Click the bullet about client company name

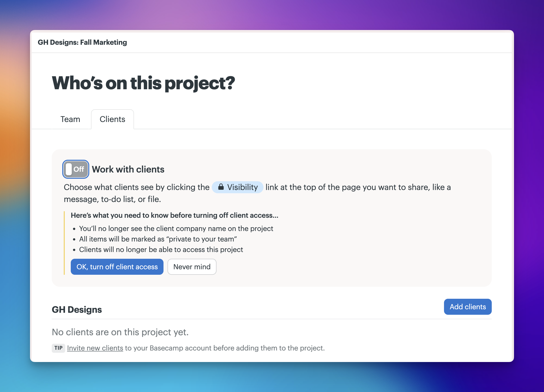(x=176, y=228)
